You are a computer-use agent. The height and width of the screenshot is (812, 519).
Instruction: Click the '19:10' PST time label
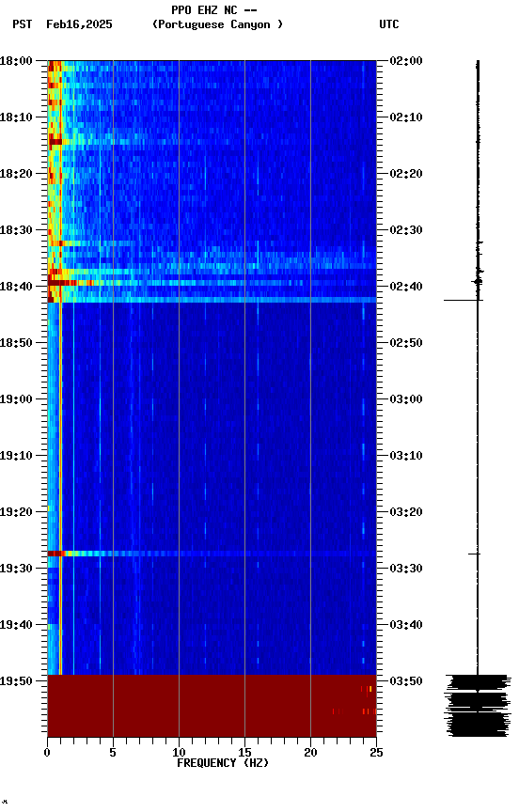click(16, 456)
